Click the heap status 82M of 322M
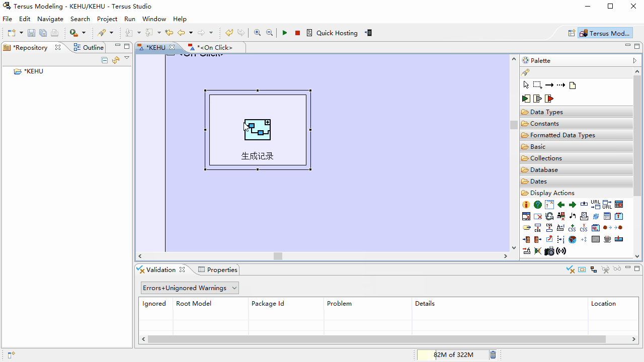 (x=453, y=354)
